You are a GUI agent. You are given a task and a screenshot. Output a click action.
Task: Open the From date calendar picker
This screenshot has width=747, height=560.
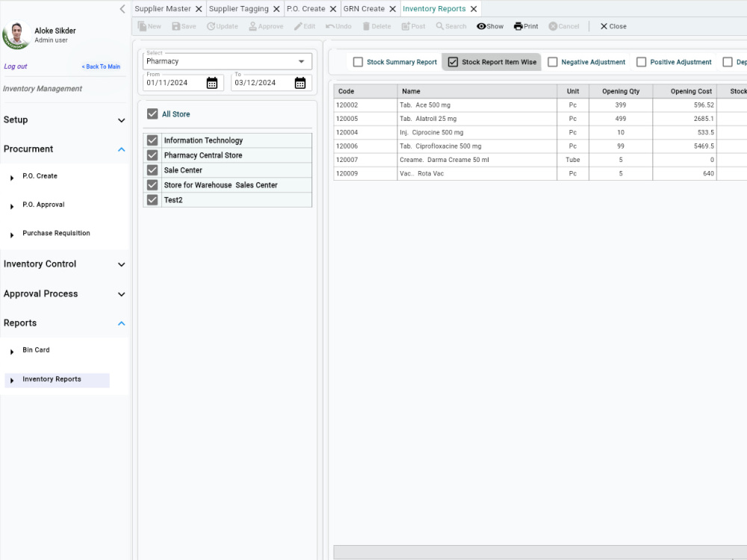tap(212, 83)
